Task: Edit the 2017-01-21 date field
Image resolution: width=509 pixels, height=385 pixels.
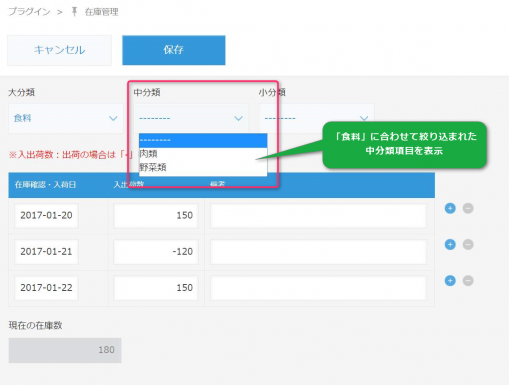Action: [46, 251]
